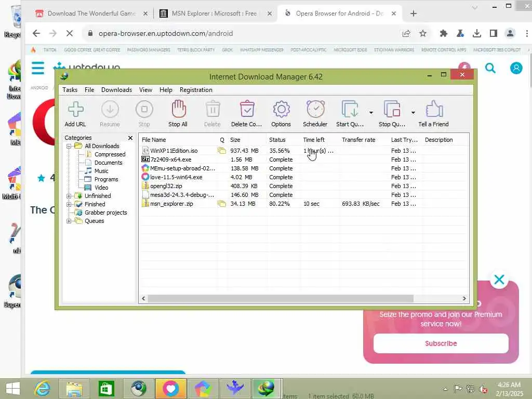Select the opengl32.zip download row
Image resolution: width=532 pixels, height=399 pixels.
[x=303, y=186]
